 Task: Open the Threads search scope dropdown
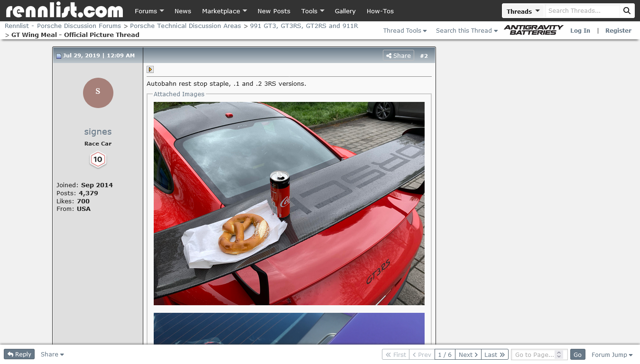523,11
